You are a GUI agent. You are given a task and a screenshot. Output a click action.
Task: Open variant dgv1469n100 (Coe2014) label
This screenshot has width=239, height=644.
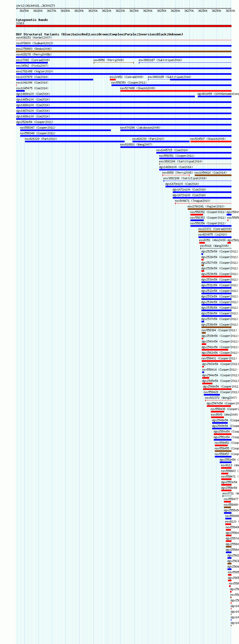[176, 167]
